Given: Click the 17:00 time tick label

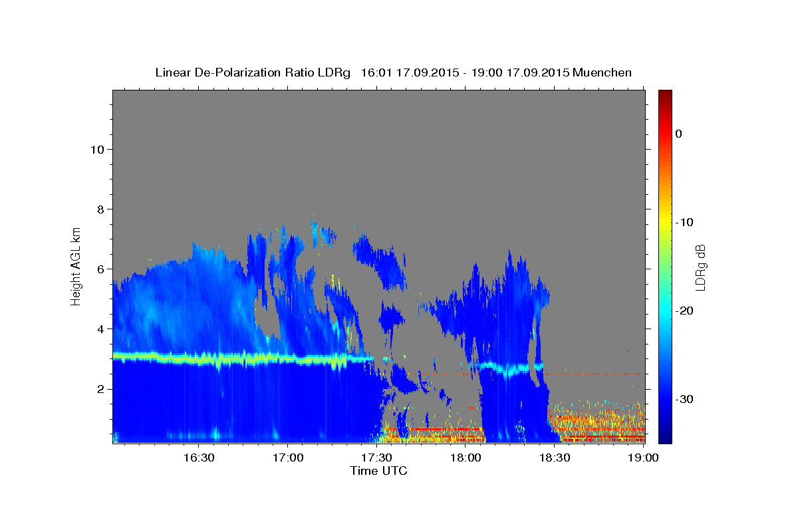Looking at the screenshot, I should 288,458.
